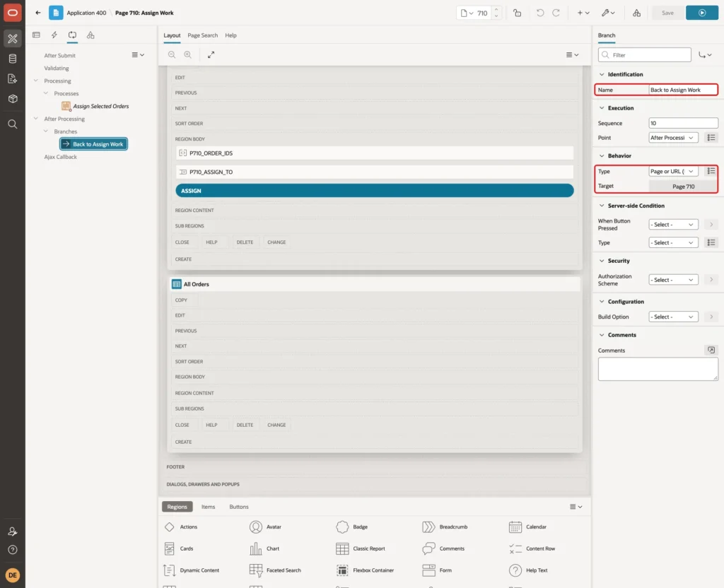Click the Save button
This screenshot has height=588, width=724.
tap(667, 13)
